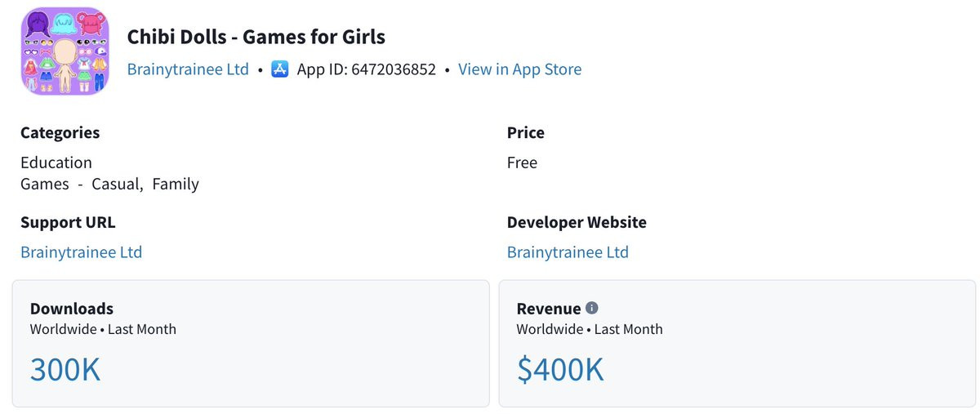Image resolution: width=980 pixels, height=414 pixels.
Task: Click the info icon next to Revenue
Action: [x=592, y=308]
